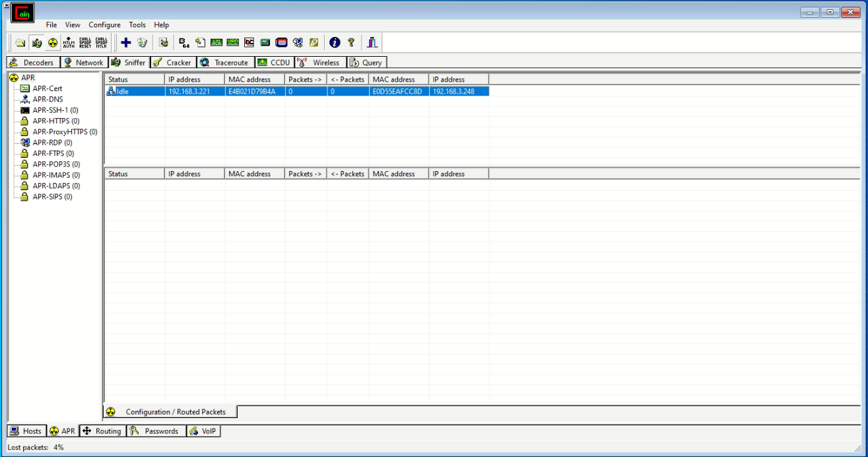Select APR-SIPS (0) in the tree
Viewport: 868px width, 457px height.
click(53, 197)
